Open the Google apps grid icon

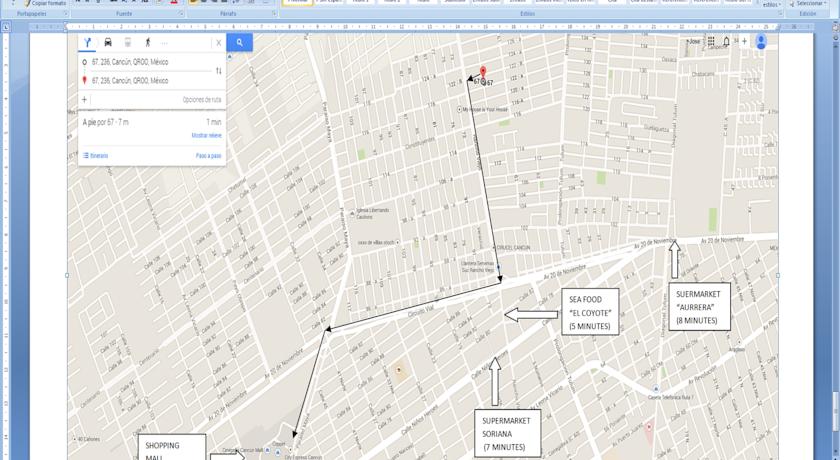click(711, 41)
